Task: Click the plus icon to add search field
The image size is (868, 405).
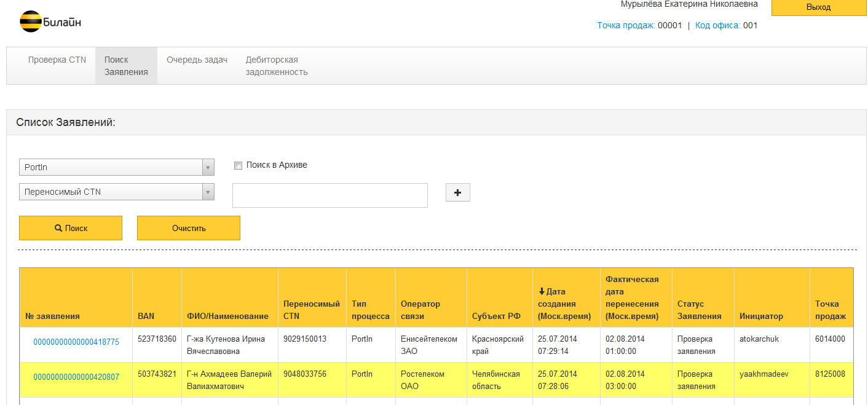Action: [x=457, y=192]
